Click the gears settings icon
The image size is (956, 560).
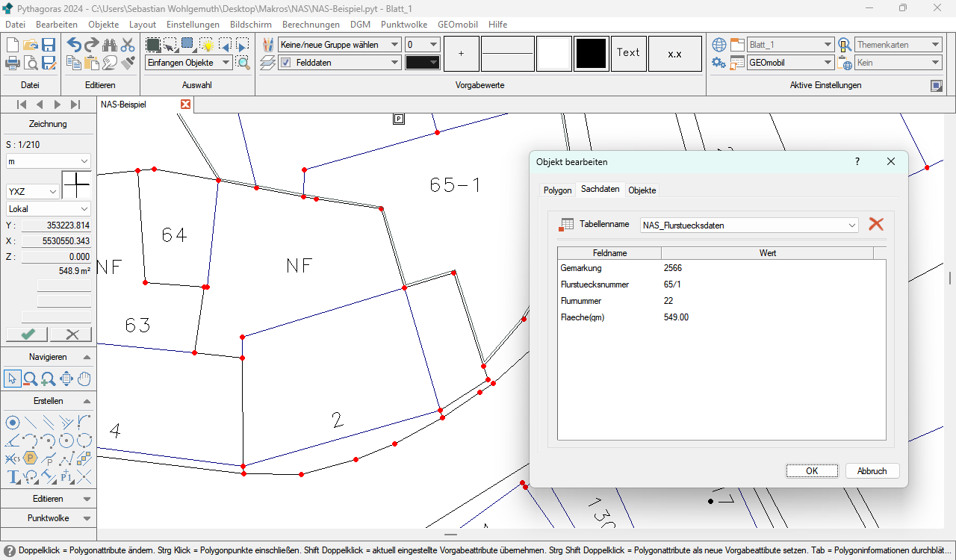tap(719, 63)
